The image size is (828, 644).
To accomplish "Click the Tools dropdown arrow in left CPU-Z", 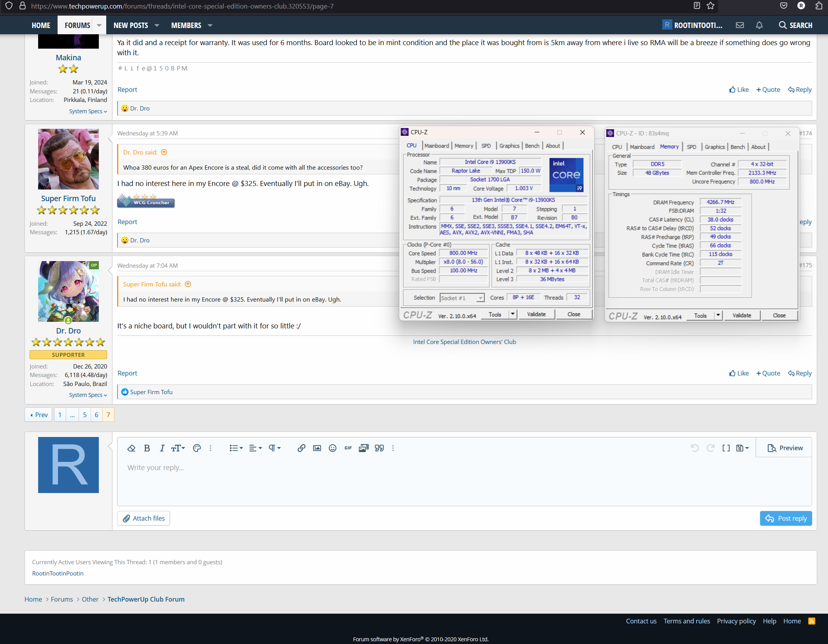I will 512,314.
